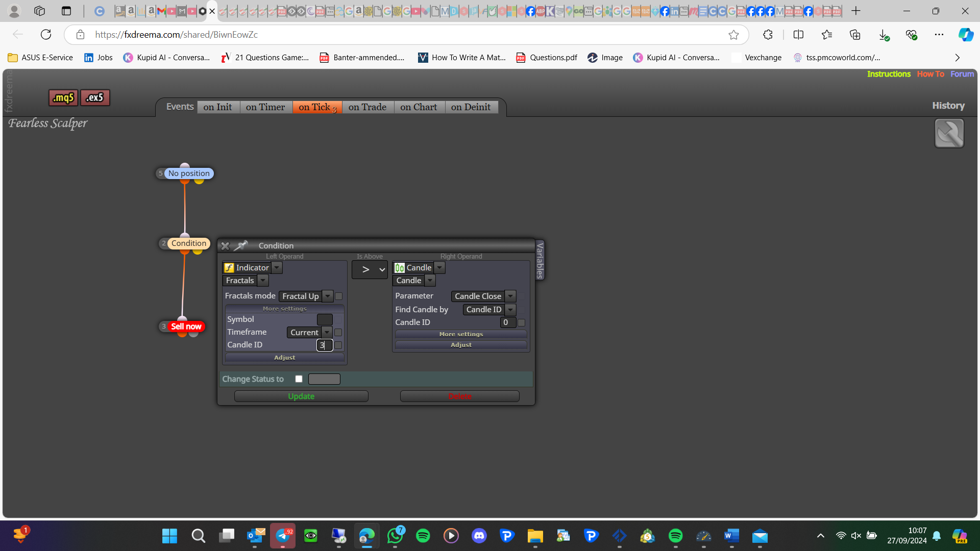Open the Instructions link
This screenshot has width=980, height=551.
tap(889, 74)
